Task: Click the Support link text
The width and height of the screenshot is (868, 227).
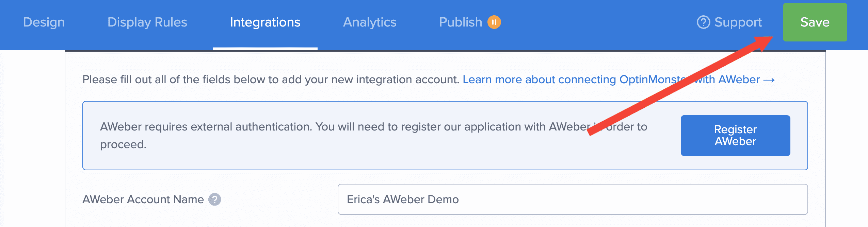Action: tap(738, 22)
